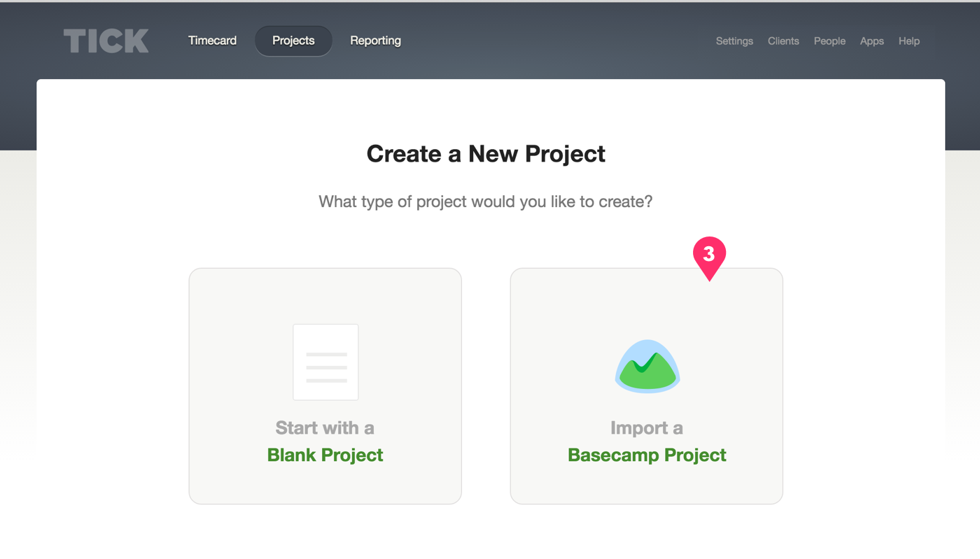
Task: Click the green Blank Project link
Action: [x=325, y=455]
